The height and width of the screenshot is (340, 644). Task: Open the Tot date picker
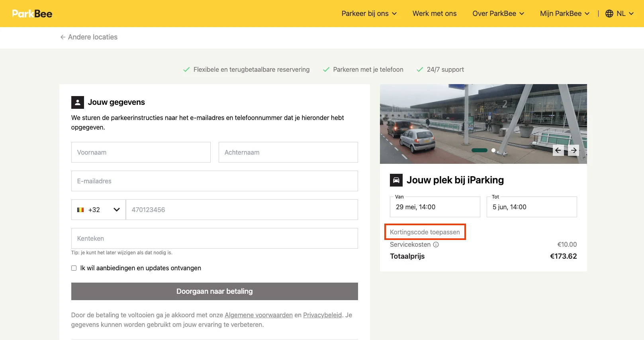tap(532, 207)
